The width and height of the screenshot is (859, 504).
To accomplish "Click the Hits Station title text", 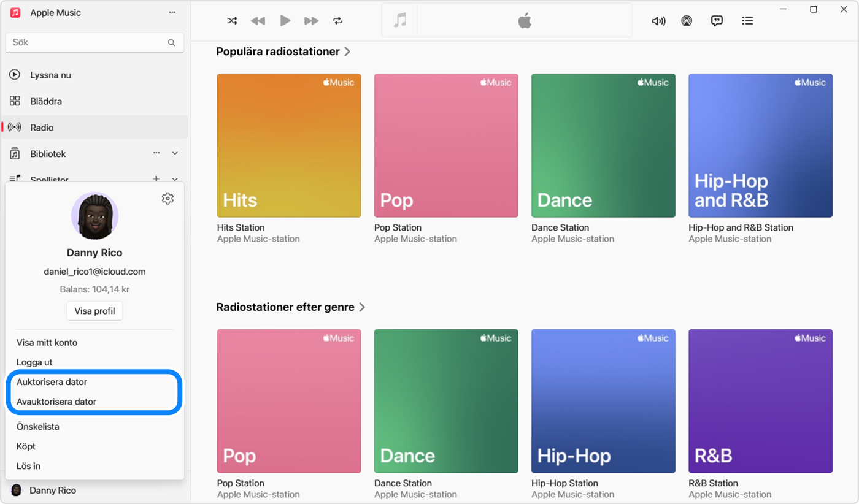I will pyautogui.click(x=241, y=227).
